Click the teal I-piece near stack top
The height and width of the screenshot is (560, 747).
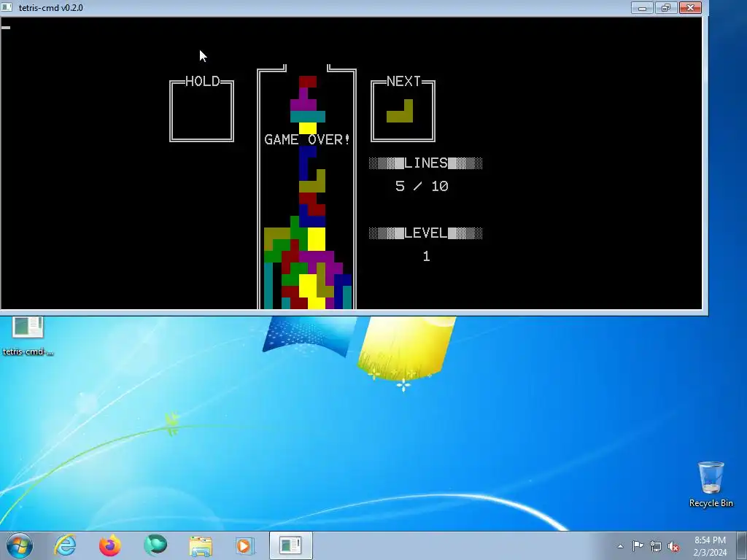[308, 117]
